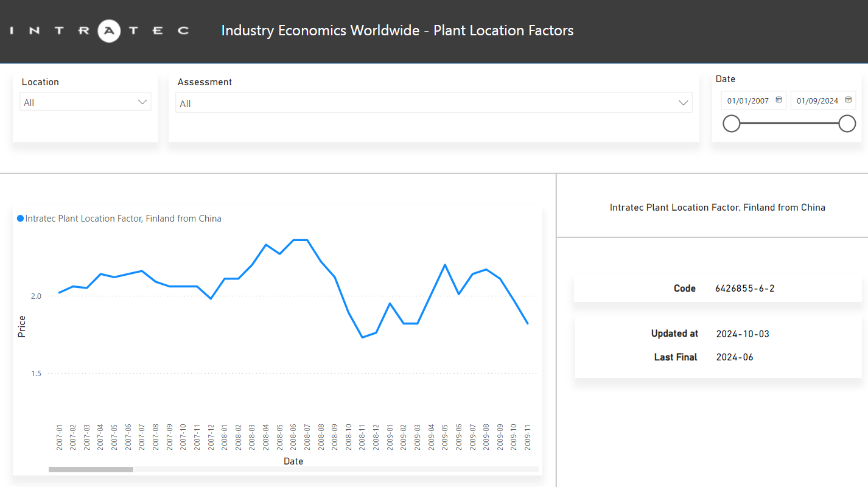Click the 2008-06 label on the date axis

coord(293,437)
